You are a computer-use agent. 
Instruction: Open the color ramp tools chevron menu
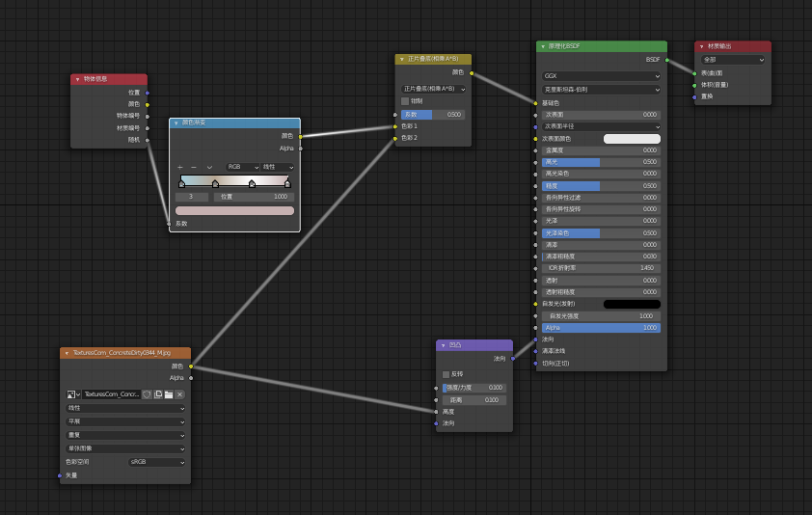(209, 167)
